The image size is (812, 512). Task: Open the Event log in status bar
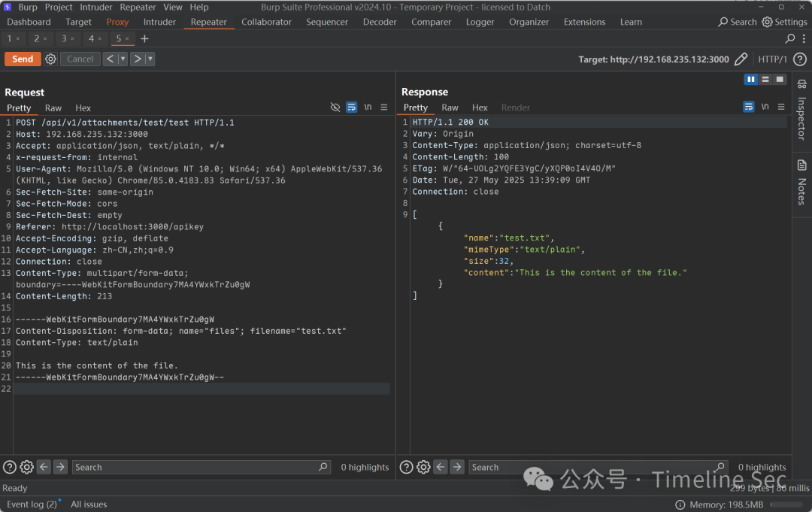coord(32,504)
